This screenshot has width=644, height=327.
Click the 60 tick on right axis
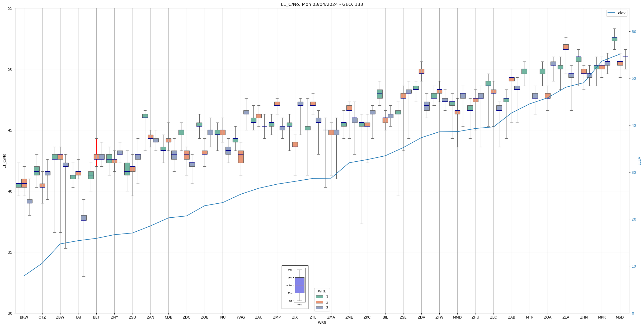pyautogui.click(x=634, y=32)
